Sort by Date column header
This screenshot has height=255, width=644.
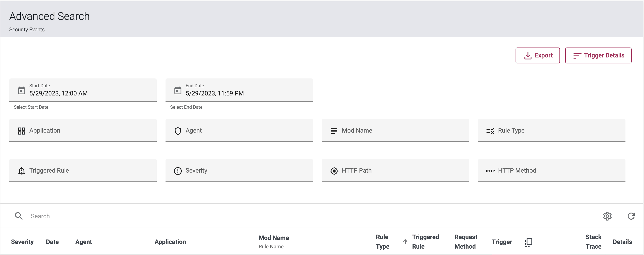(52, 242)
